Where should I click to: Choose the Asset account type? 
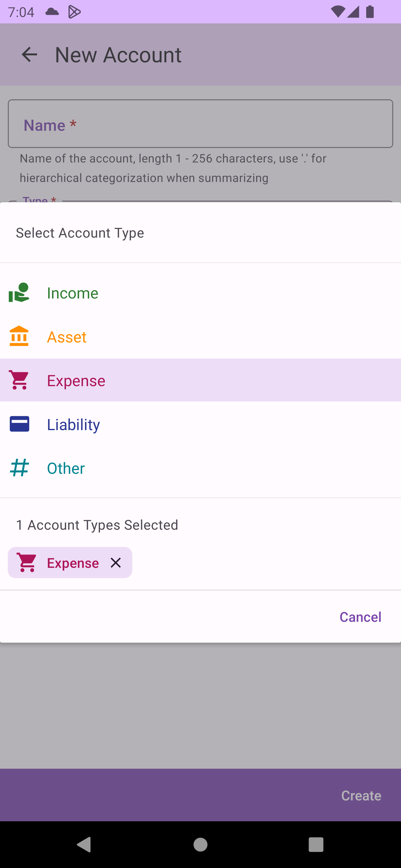click(x=67, y=337)
